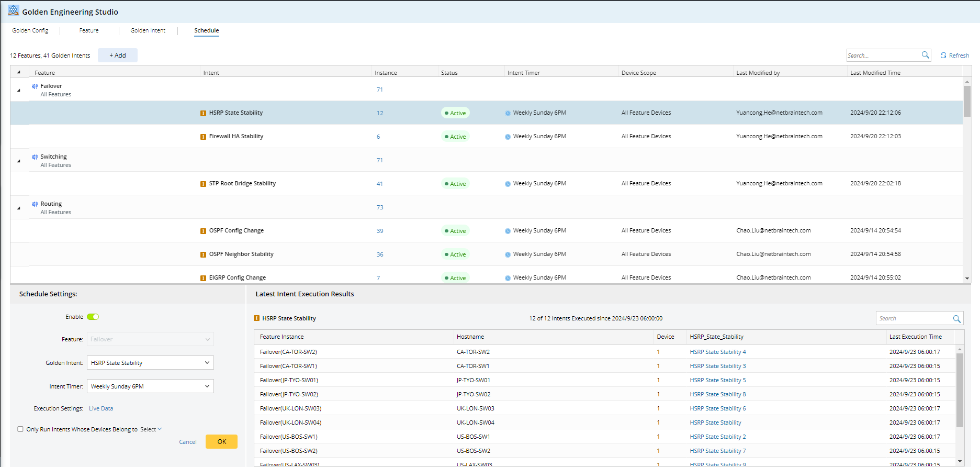Click the magnifier icon in execution results search

click(x=956, y=319)
